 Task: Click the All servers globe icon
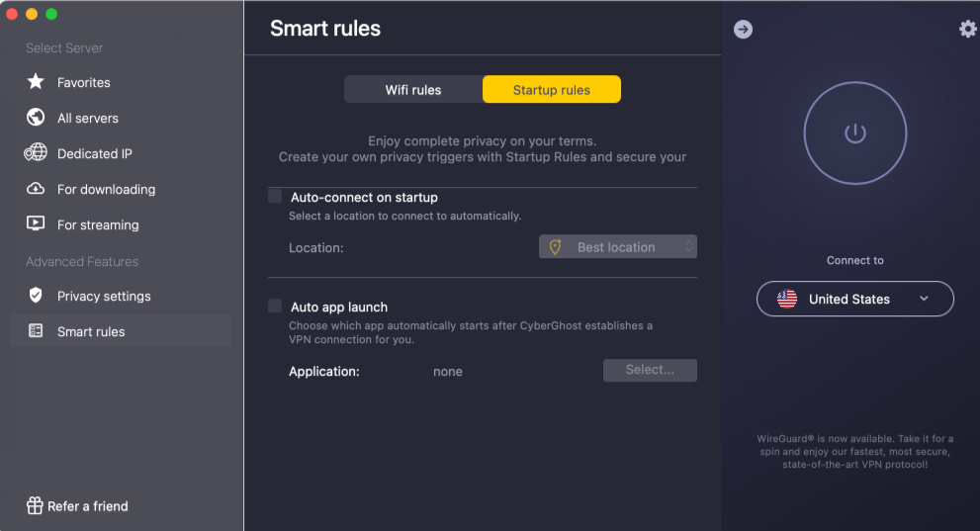(x=36, y=117)
